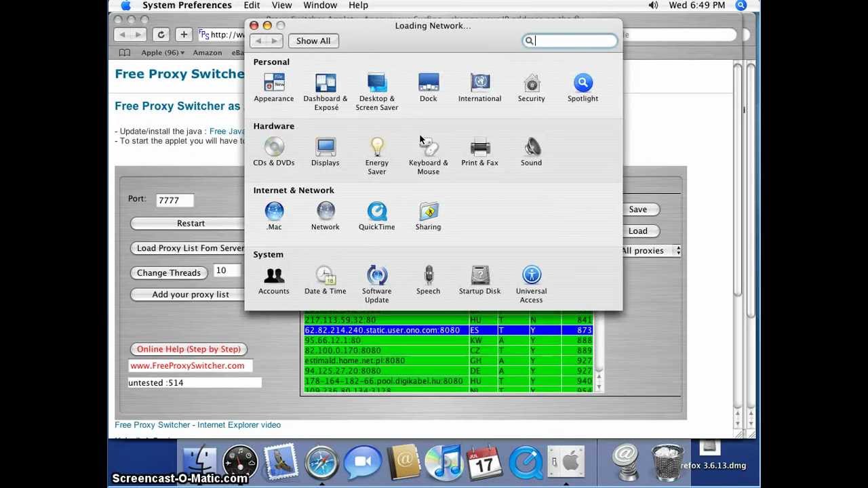Click the add bookmark plus button
This screenshot has height=488, width=868.
(x=184, y=35)
